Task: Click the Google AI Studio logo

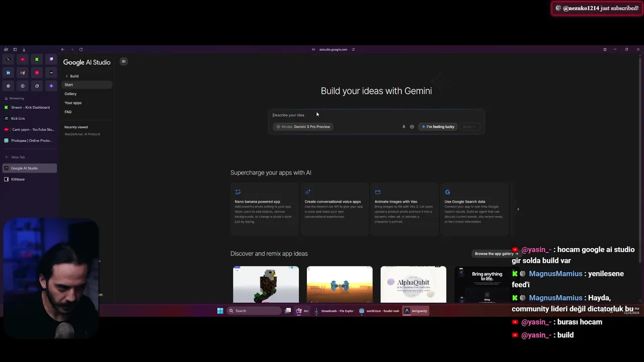Action: tap(87, 62)
